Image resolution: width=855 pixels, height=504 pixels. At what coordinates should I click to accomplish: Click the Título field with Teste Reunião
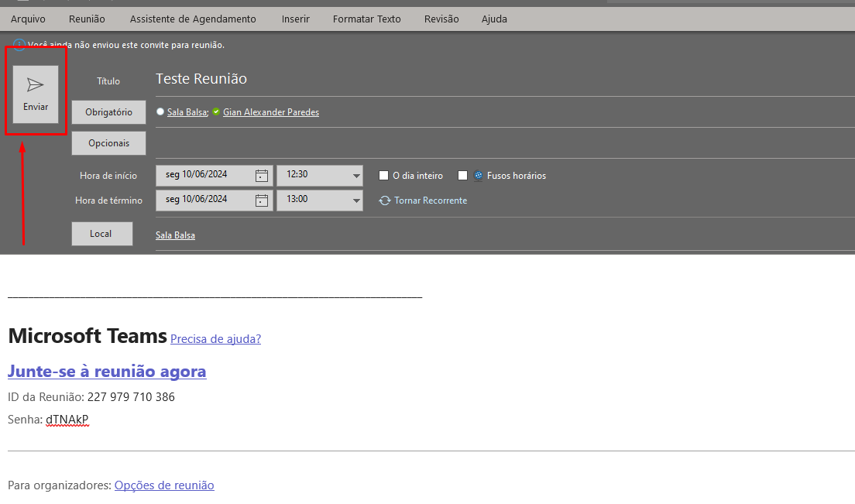point(465,79)
